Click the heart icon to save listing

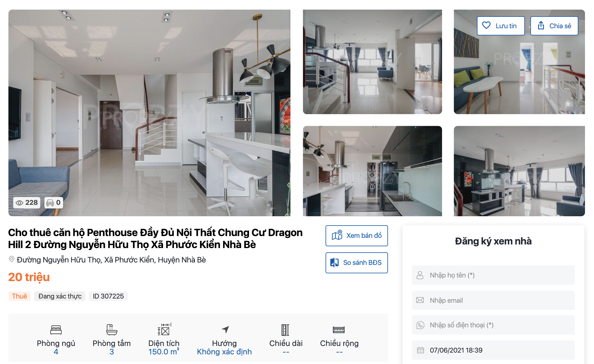point(486,26)
